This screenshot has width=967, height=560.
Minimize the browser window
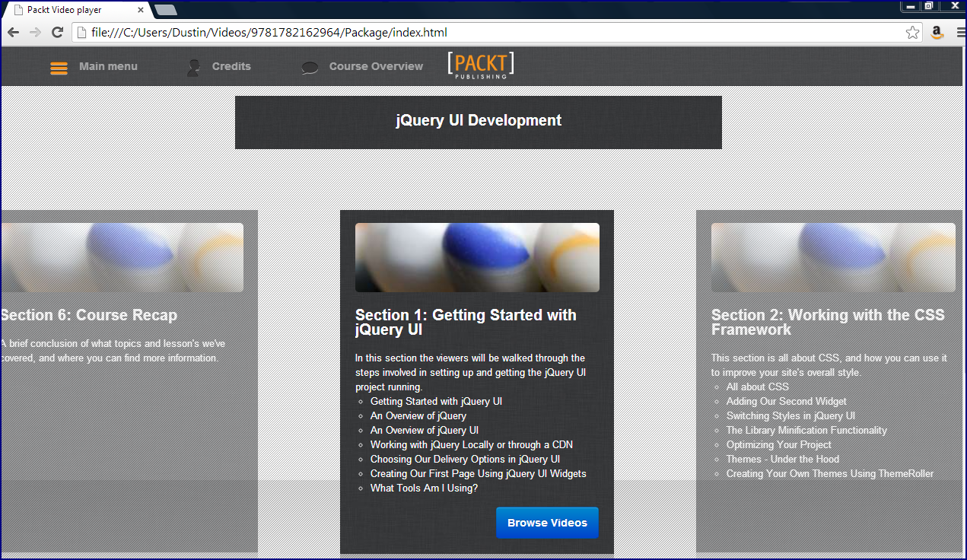click(x=910, y=5)
